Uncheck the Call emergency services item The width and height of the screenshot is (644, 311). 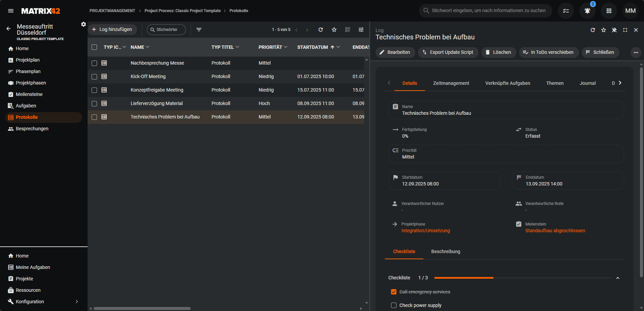click(394, 292)
